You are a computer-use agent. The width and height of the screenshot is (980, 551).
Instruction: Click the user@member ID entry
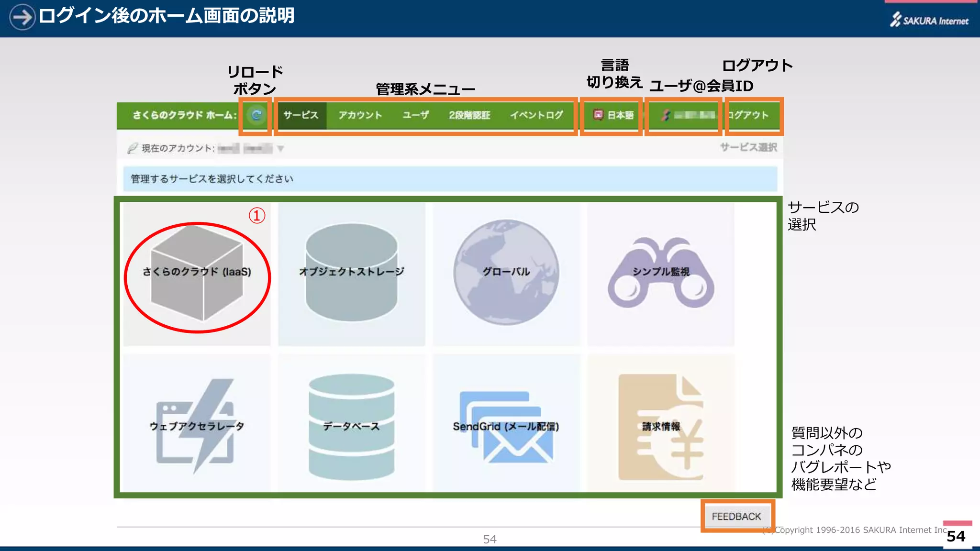tap(688, 115)
